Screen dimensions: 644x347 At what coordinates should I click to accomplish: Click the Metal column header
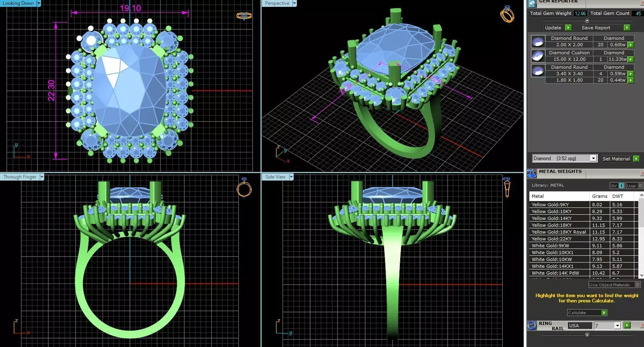pos(560,196)
